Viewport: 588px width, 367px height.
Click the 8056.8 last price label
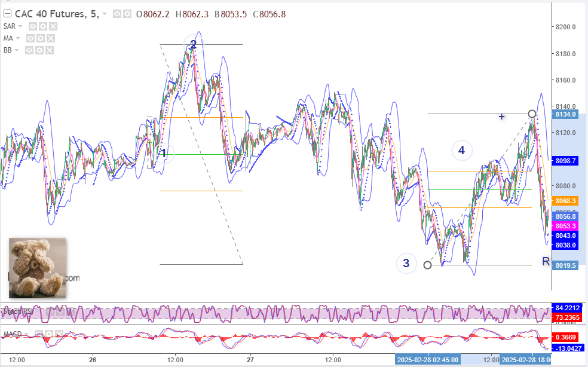(565, 216)
